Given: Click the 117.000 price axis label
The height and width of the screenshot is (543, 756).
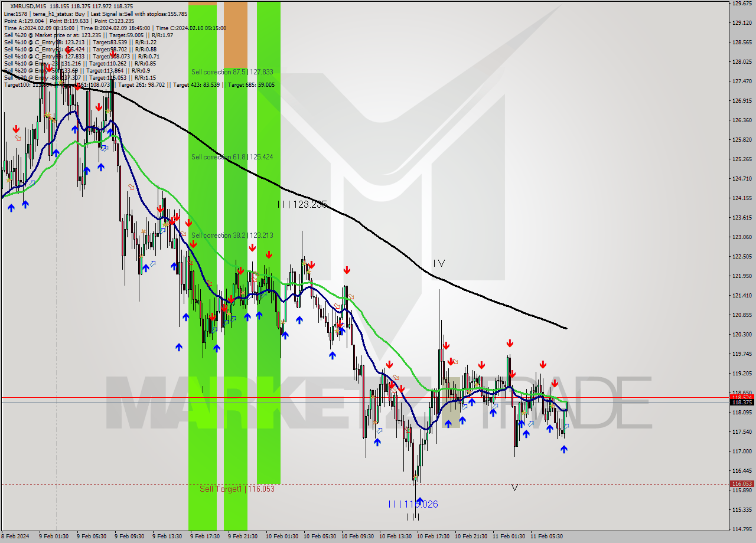Looking at the screenshot, I should click(742, 451).
